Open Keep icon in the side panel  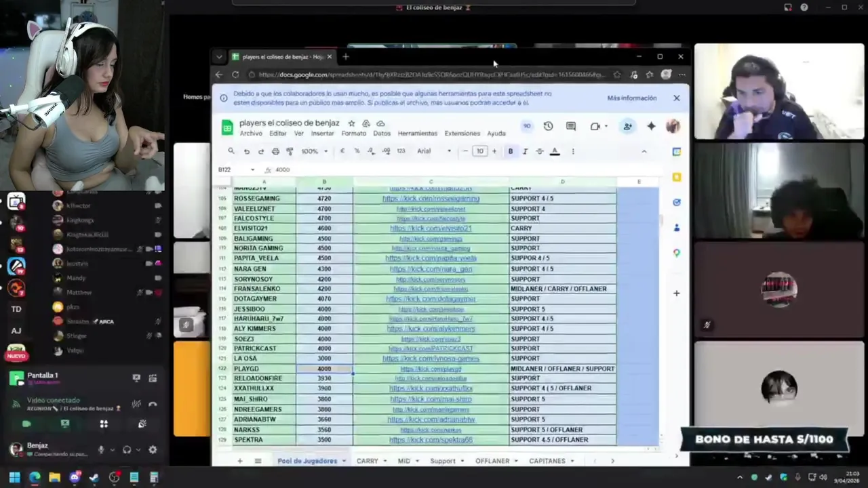pos(676,177)
